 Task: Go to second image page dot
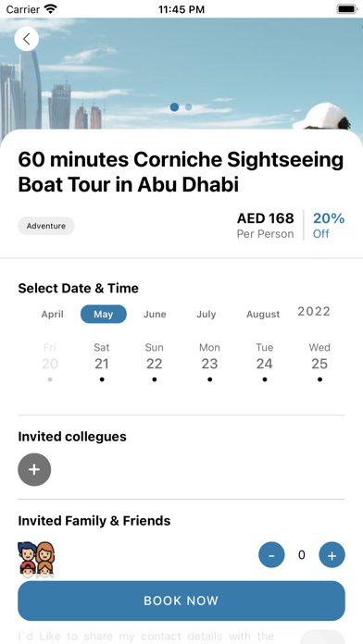pyautogui.click(x=188, y=107)
